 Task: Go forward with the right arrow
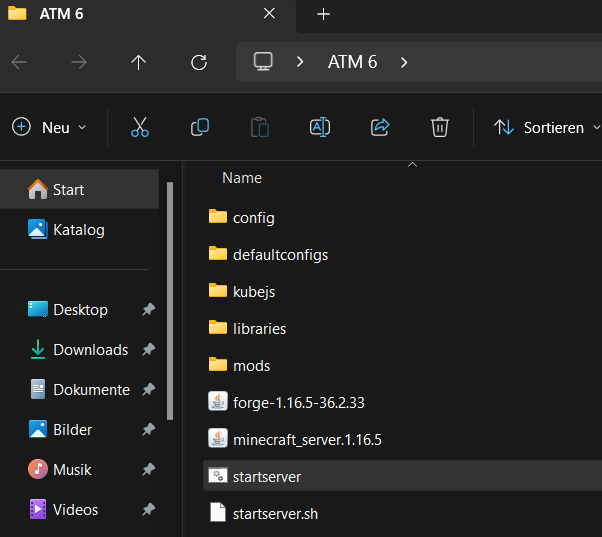tap(79, 62)
